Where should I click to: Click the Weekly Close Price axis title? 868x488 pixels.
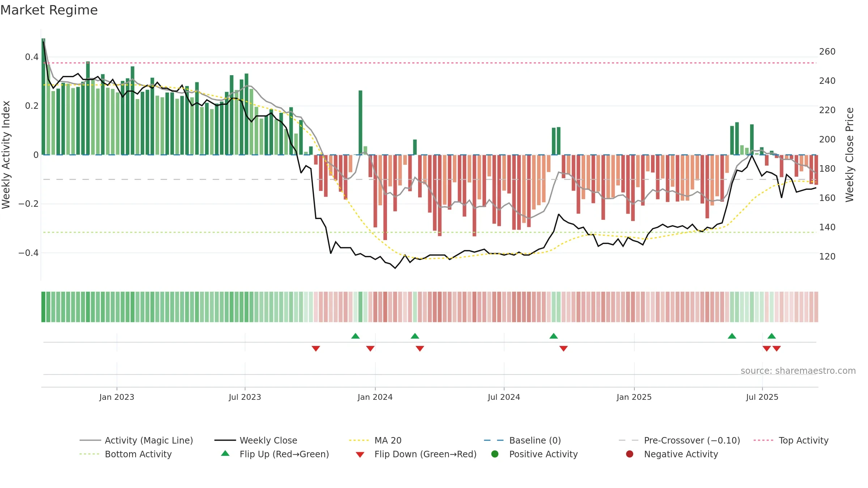coord(850,155)
